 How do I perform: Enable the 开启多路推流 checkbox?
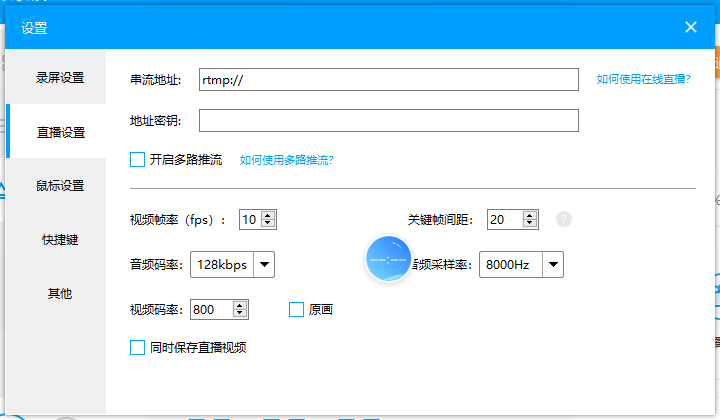coord(138,159)
